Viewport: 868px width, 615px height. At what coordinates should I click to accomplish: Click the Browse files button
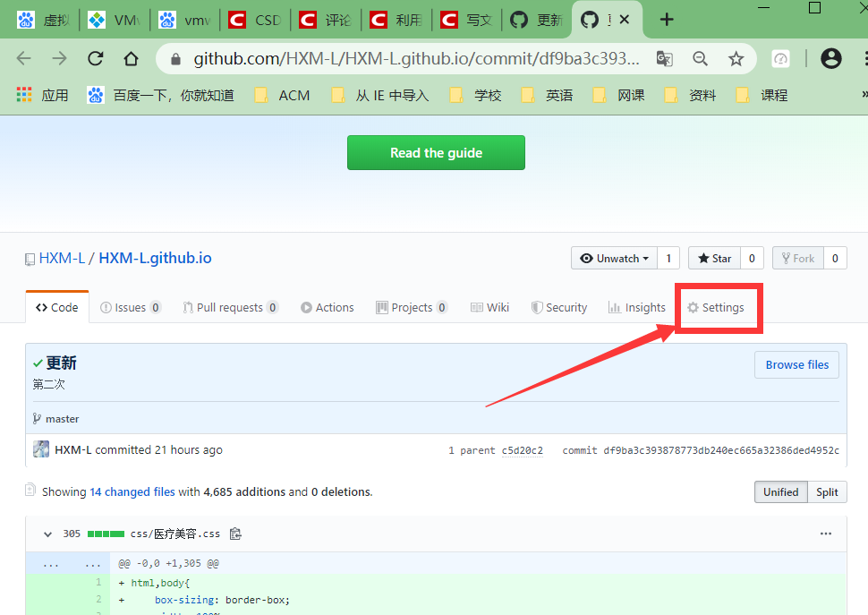coord(796,365)
